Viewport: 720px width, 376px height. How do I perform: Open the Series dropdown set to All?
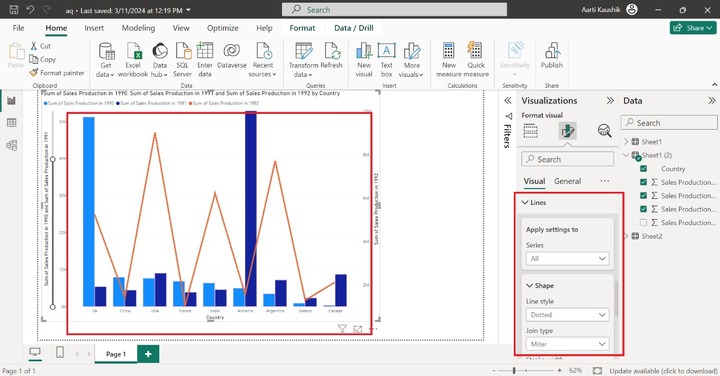(568, 258)
